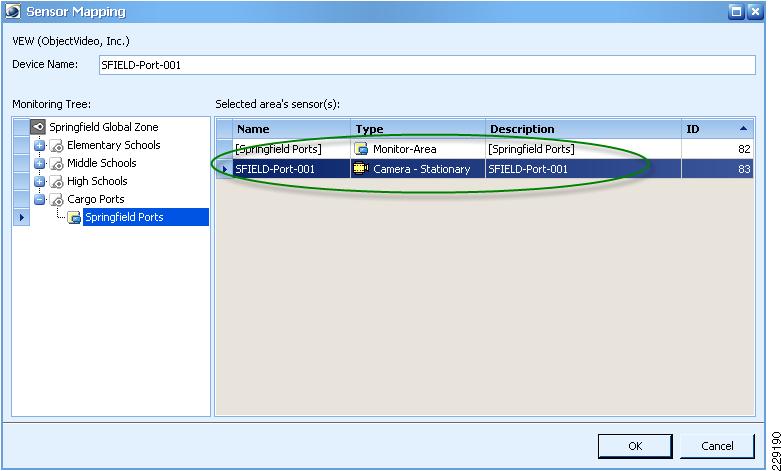This screenshot has height=471, width=781.
Task: Click the row selector of [Springfield Ports] row
Action: pos(224,149)
